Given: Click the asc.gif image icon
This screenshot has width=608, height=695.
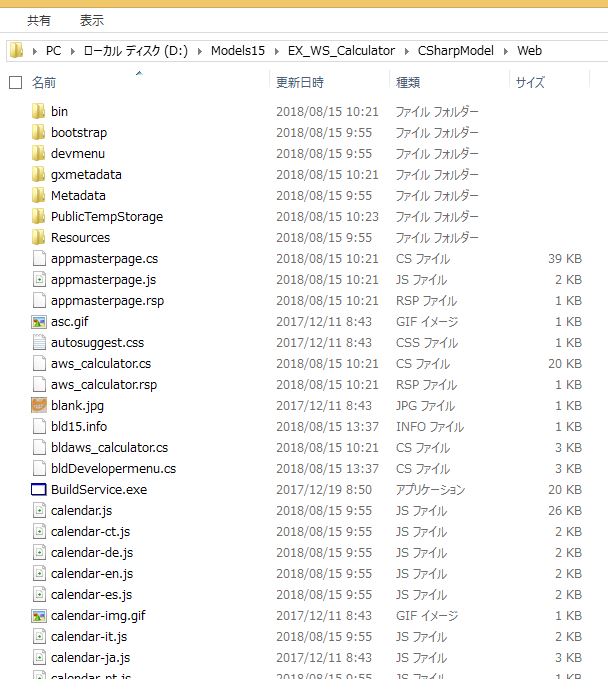Looking at the screenshot, I should (39, 321).
